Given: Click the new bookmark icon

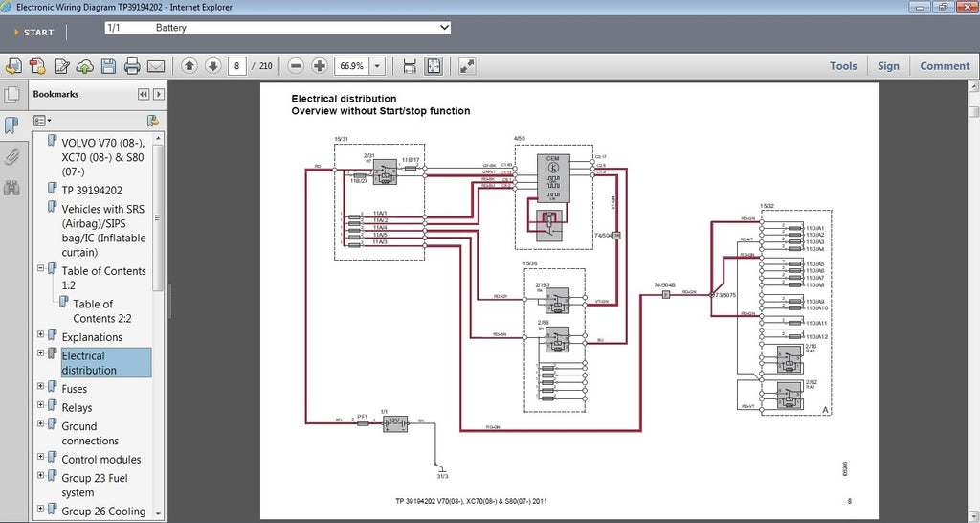Looking at the screenshot, I should pos(152,120).
